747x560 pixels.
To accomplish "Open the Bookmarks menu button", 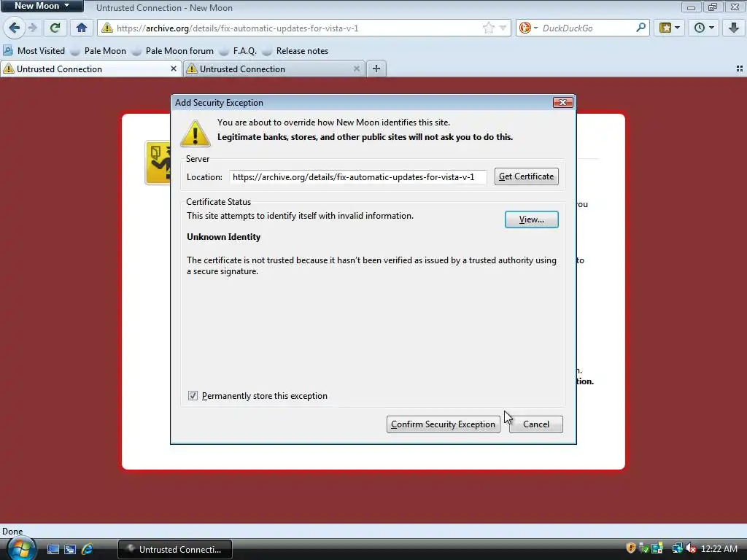I will point(670,28).
